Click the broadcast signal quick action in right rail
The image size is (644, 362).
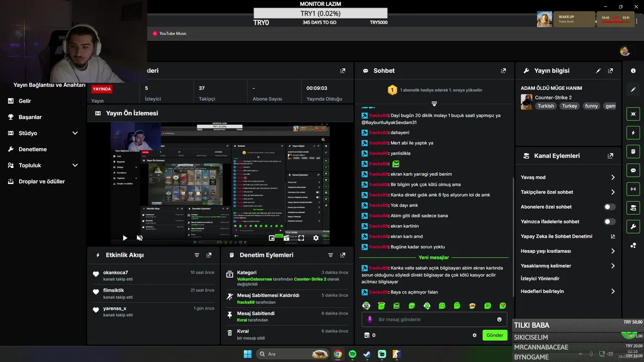(x=633, y=189)
